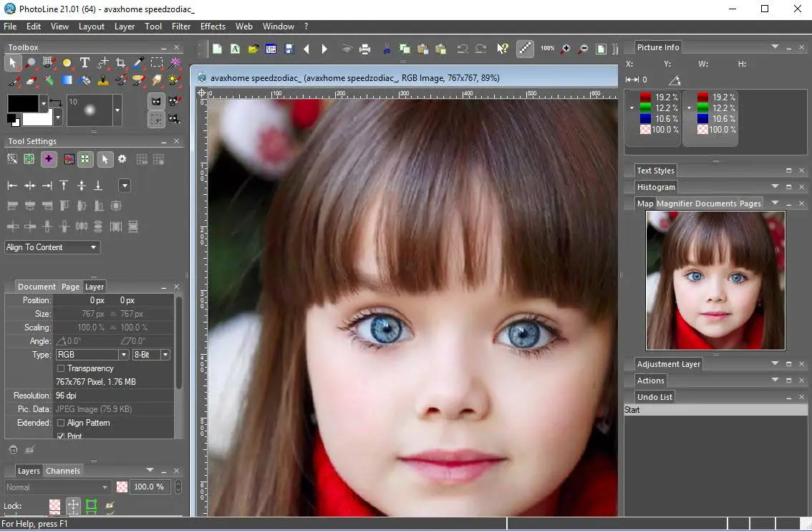Screen dimensions: 812x531
Task: Save document with floppy disk icon
Action: [289, 49]
